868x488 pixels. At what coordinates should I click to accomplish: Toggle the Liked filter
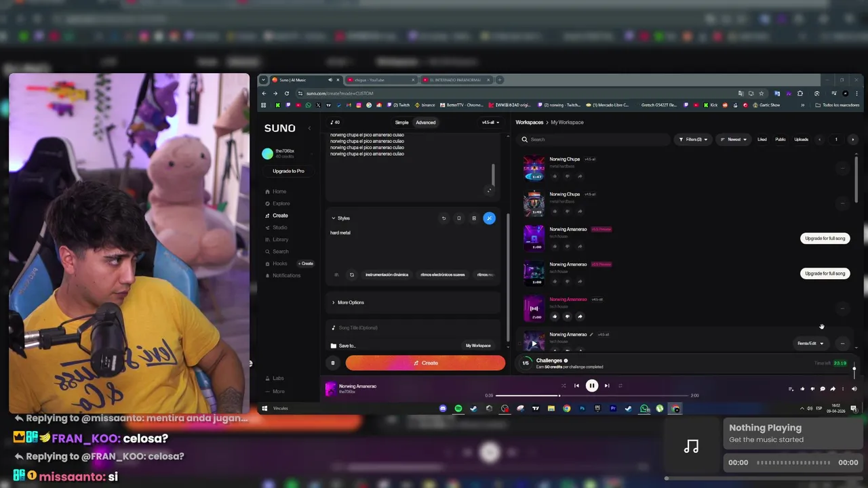(762, 140)
